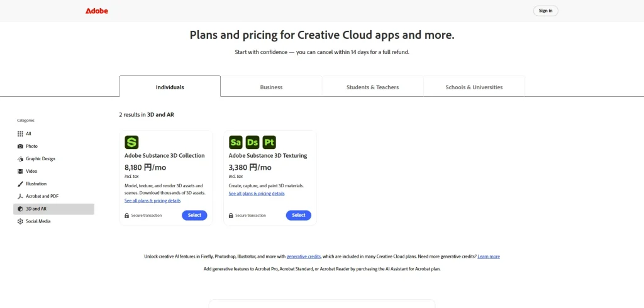This screenshot has height=308, width=644.
Task: Click the Categories heading
Action: coord(26,121)
